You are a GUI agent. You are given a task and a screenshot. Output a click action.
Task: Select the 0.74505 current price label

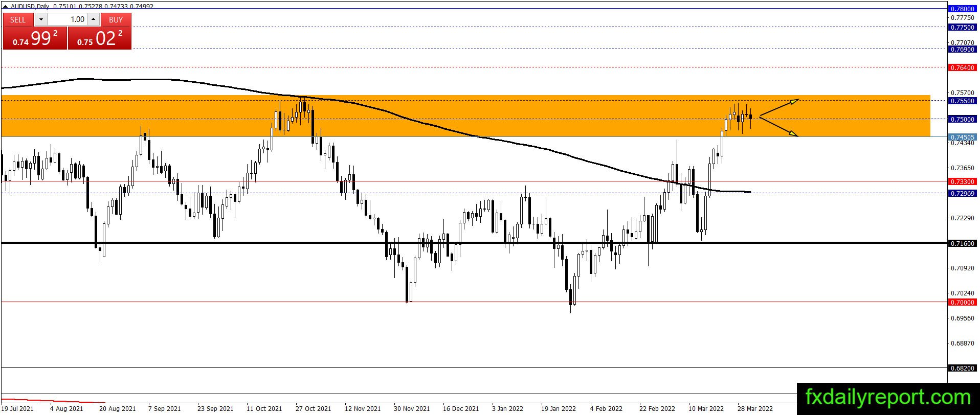[962, 137]
